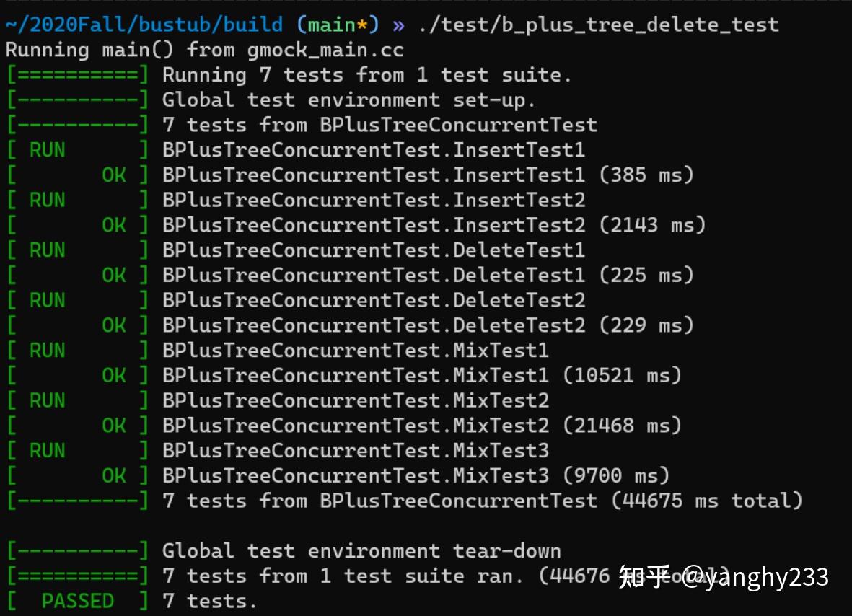Click the OK tag for InsertTest2
This screenshot has width=852, height=616.
pos(114,225)
